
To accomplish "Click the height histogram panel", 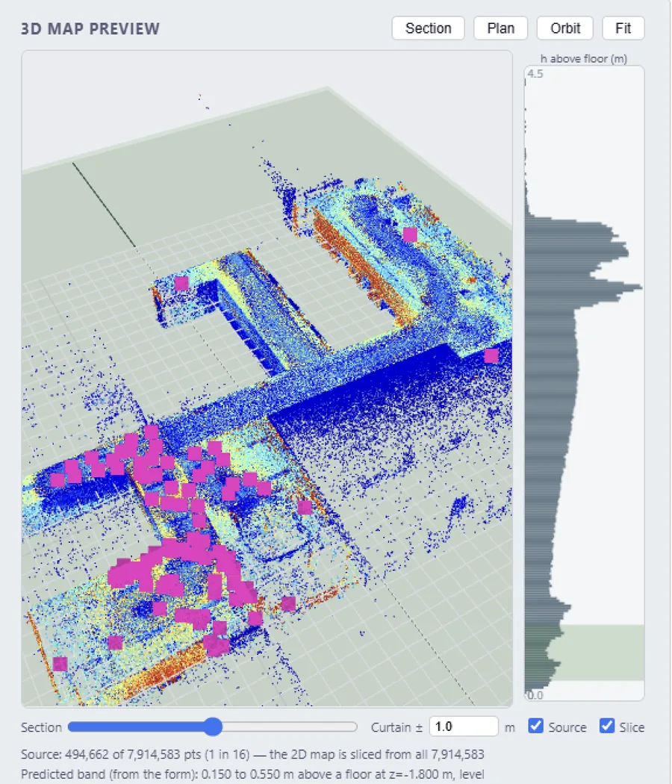I will pyautogui.click(x=584, y=383).
